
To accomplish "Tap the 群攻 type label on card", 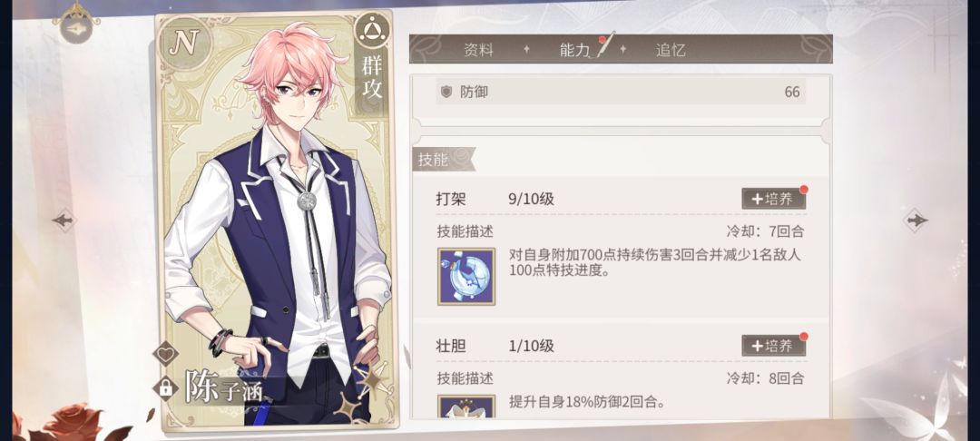I will click(x=373, y=75).
